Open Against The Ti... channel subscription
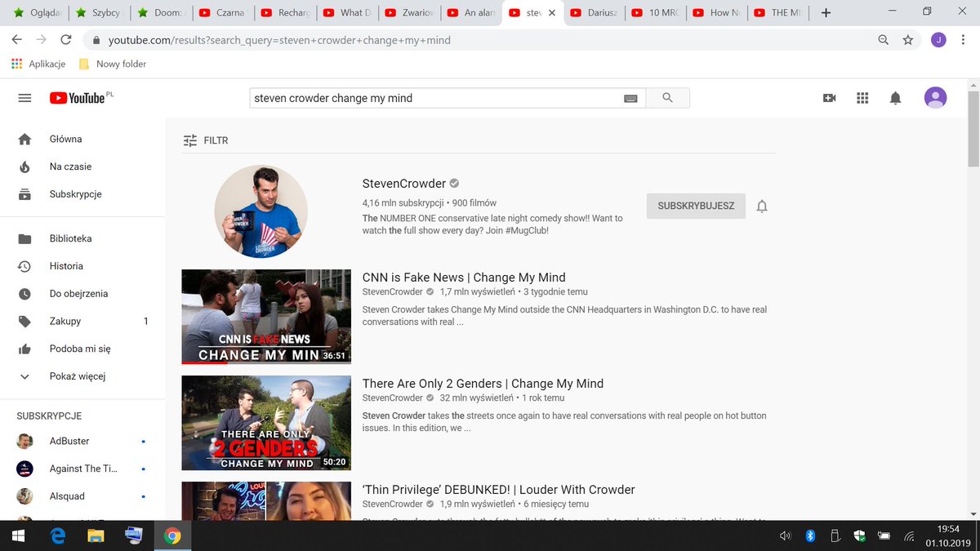 (82, 469)
